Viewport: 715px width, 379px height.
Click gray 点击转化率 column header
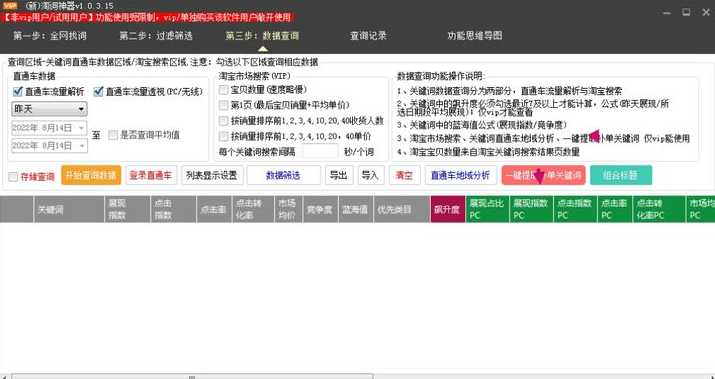coord(253,209)
